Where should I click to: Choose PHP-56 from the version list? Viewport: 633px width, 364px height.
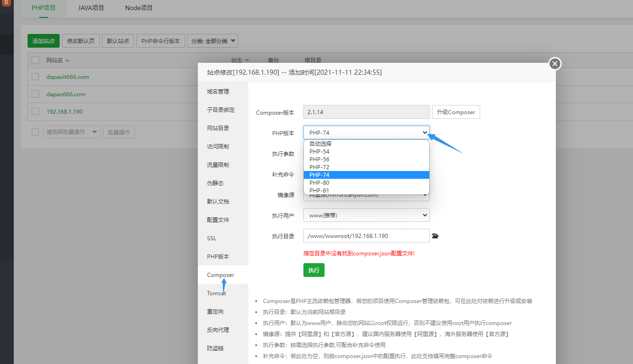coord(366,159)
